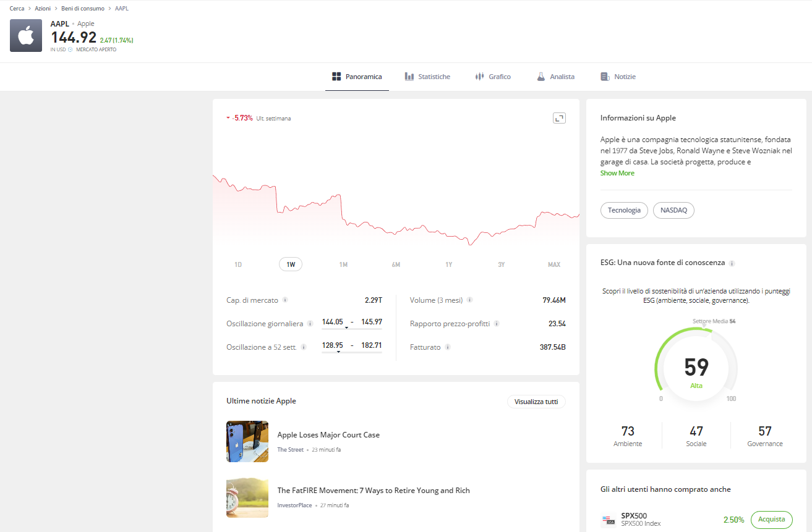812x532 pixels.
Task: Click the Visualizza tutti news button
Action: 536,402
